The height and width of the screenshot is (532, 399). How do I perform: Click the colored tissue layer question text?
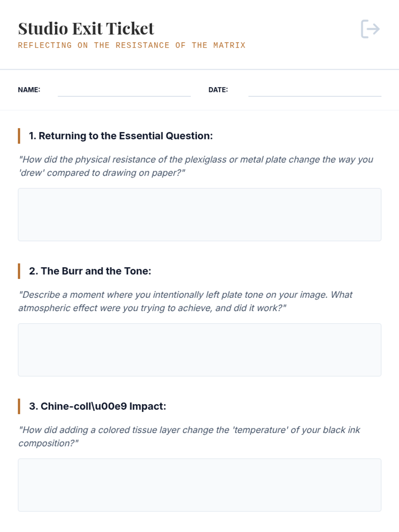click(x=189, y=436)
